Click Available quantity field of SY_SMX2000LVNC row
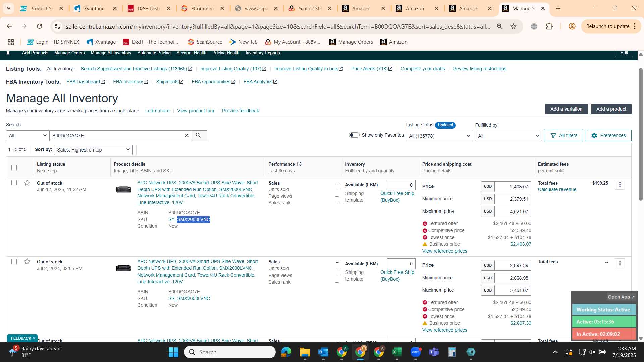This screenshot has width=644, height=362. pyautogui.click(x=401, y=185)
